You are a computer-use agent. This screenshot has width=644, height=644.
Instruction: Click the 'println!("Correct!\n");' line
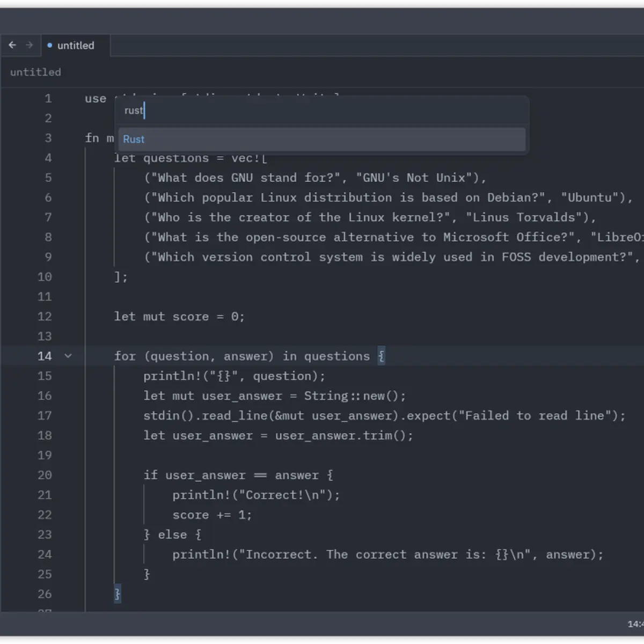tap(257, 495)
